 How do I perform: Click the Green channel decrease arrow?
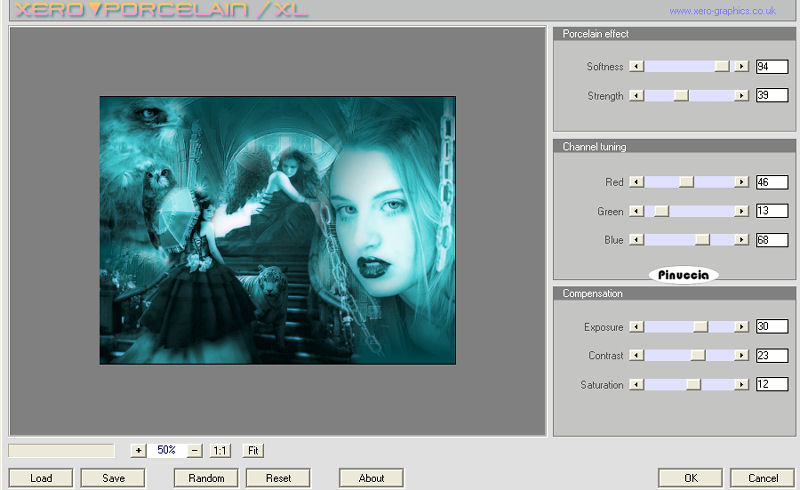pos(636,211)
